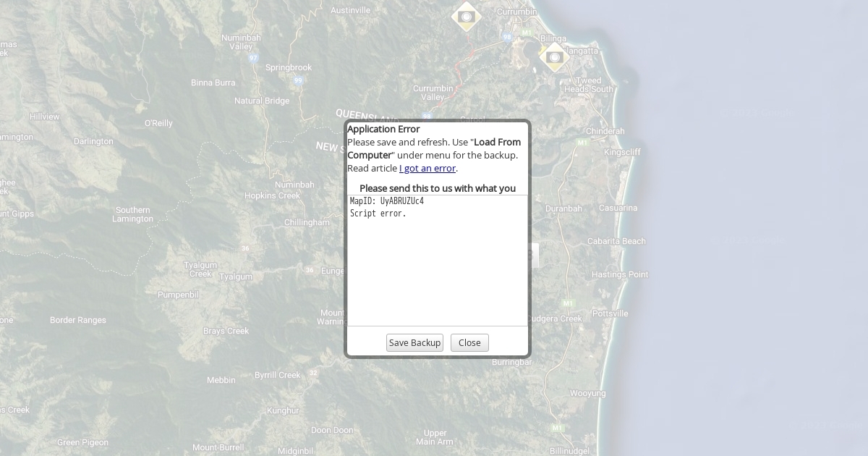Click the Pumpenbil map label

[x=178, y=295]
